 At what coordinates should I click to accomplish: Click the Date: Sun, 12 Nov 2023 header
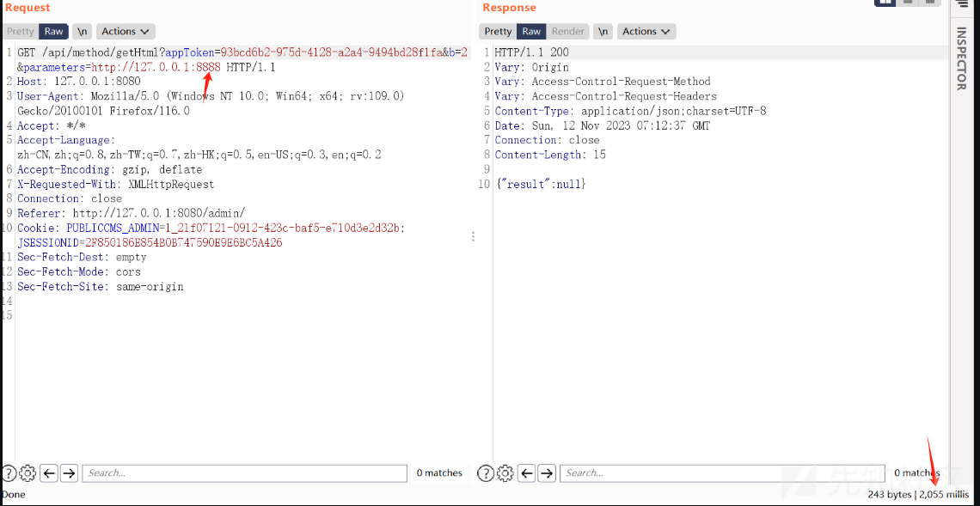click(x=603, y=125)
